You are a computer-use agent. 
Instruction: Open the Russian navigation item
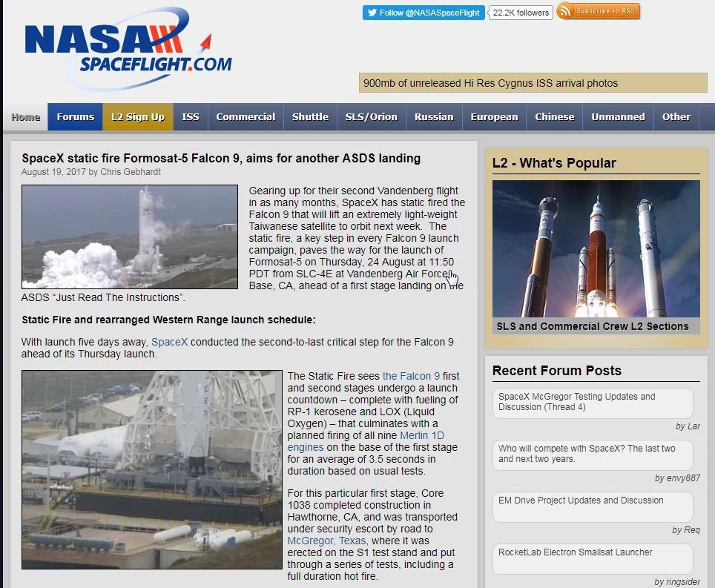point(434,117)
